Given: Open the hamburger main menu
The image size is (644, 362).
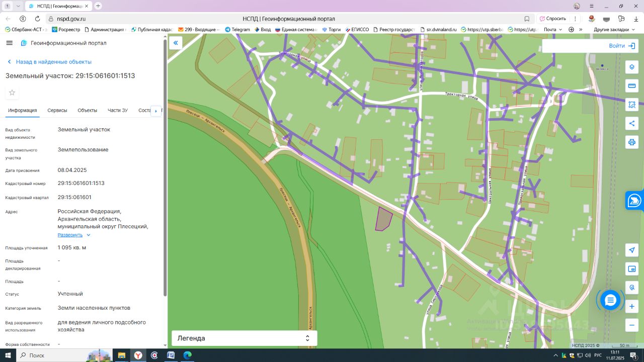Looking at the screenshot, I should pyautogui.click(x=9, y=43).
